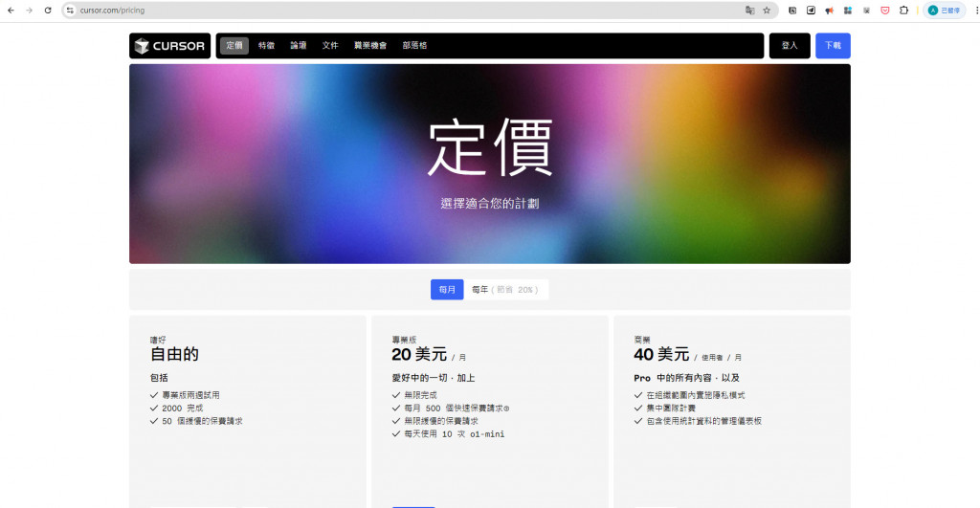
Task: Select 每月 billing option
Action: click(447, 289)
